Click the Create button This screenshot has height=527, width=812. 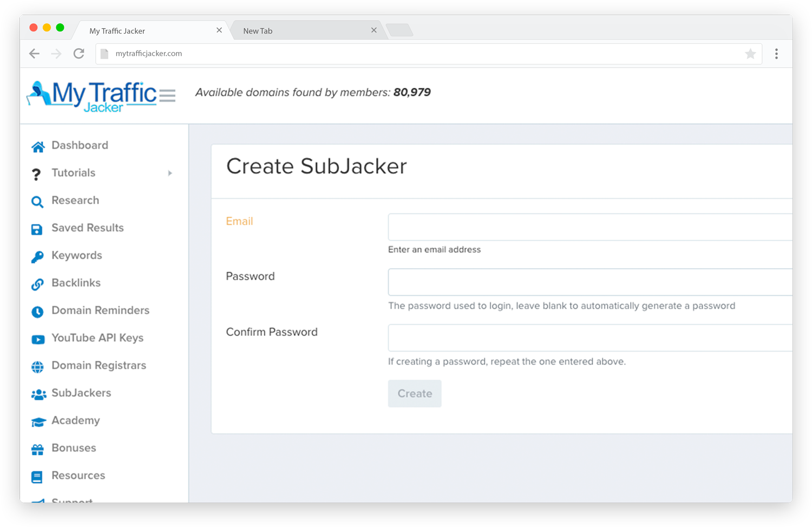click(415, 394)
